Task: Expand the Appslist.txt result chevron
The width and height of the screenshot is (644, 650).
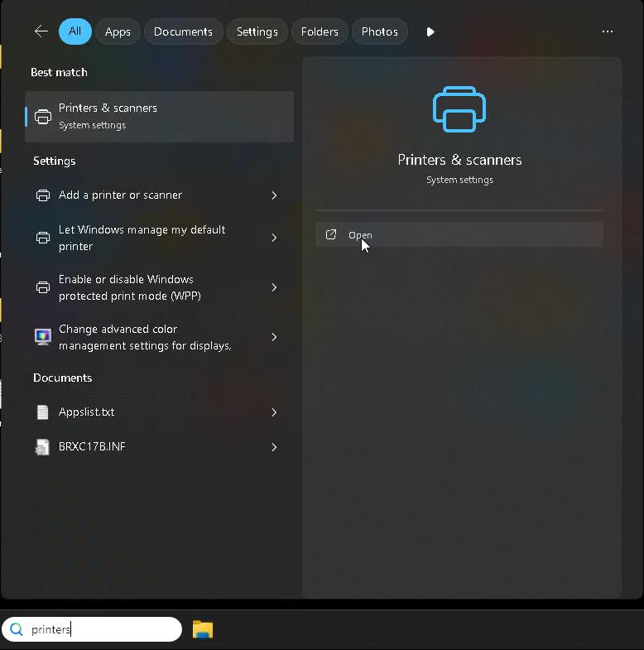Action: pyautogui.click(x=274, y=412)
